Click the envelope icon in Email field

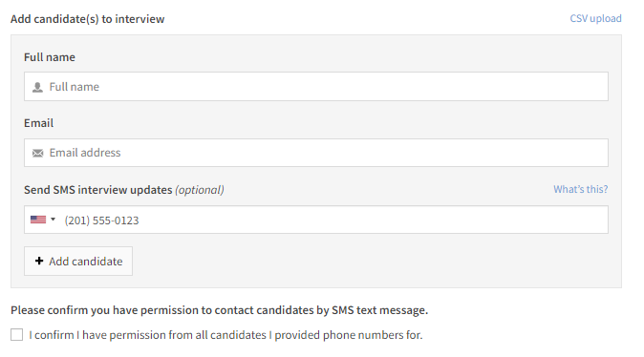click(x=37, y=153)
